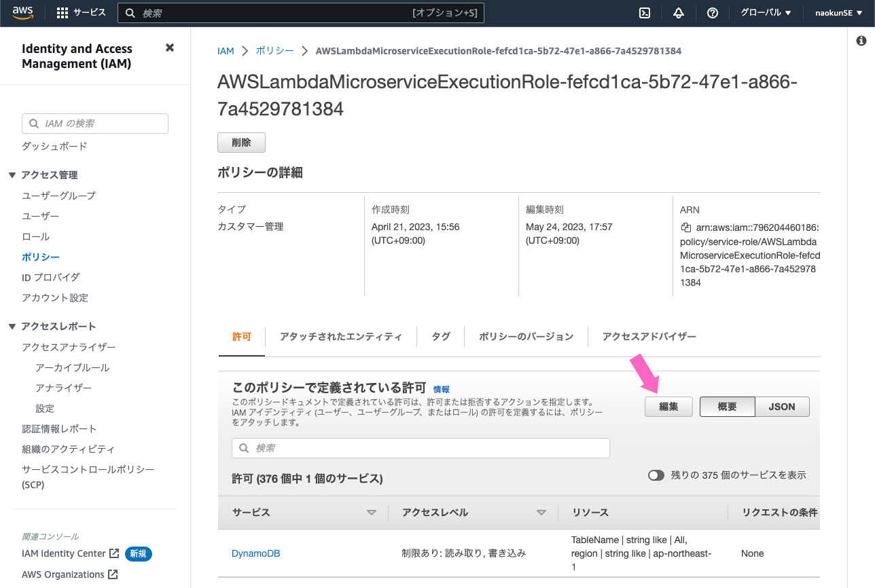Select the 概要 view button

727,407
